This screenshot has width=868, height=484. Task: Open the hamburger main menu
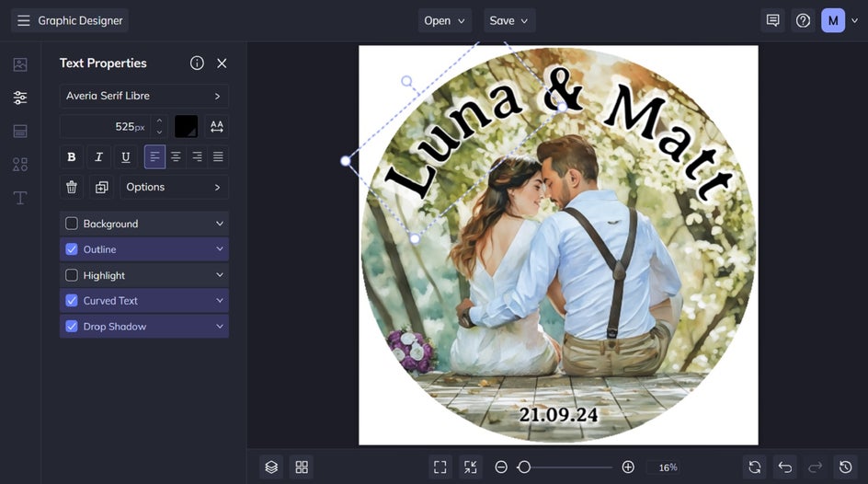[23, 20]
